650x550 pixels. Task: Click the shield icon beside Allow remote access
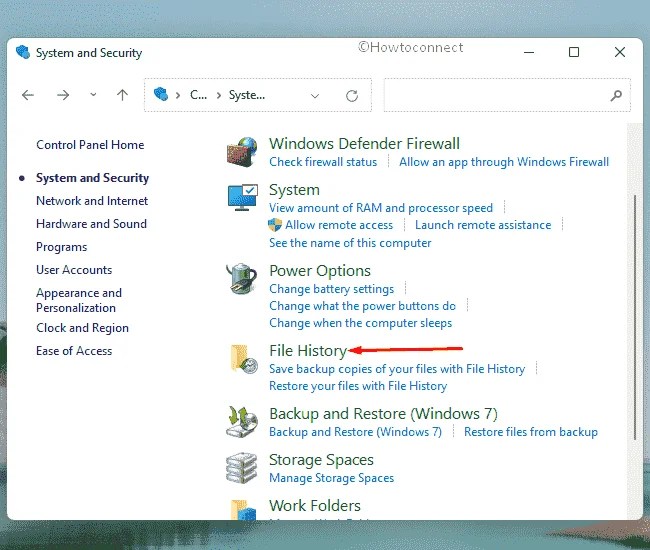(x=275, y=225)
